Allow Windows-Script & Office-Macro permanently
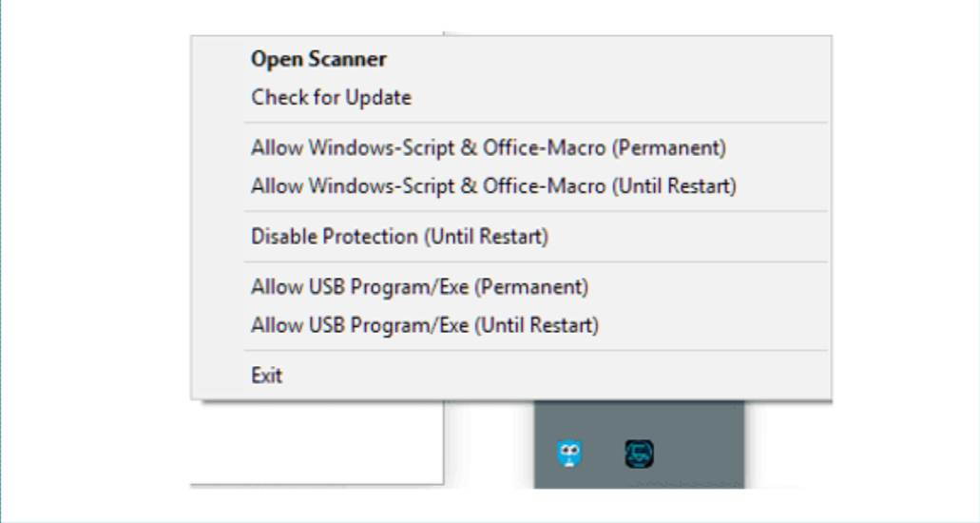 tap(510, 147)
